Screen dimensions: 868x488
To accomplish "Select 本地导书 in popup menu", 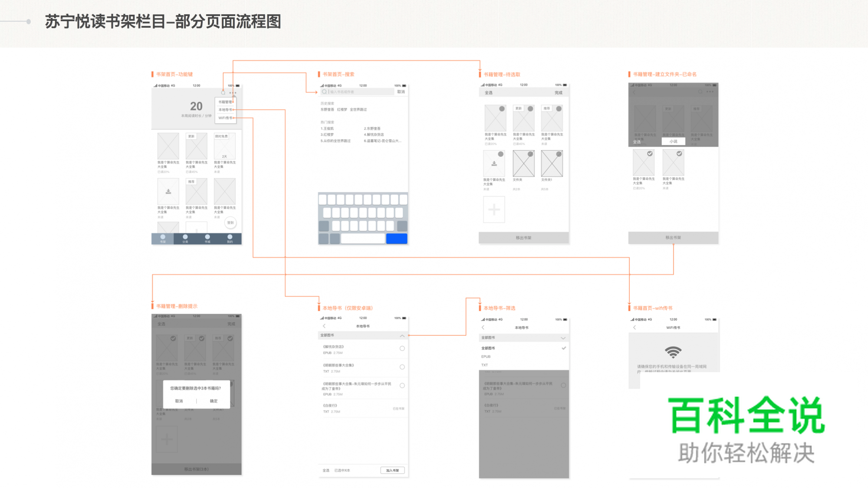I will click(225, 110).
